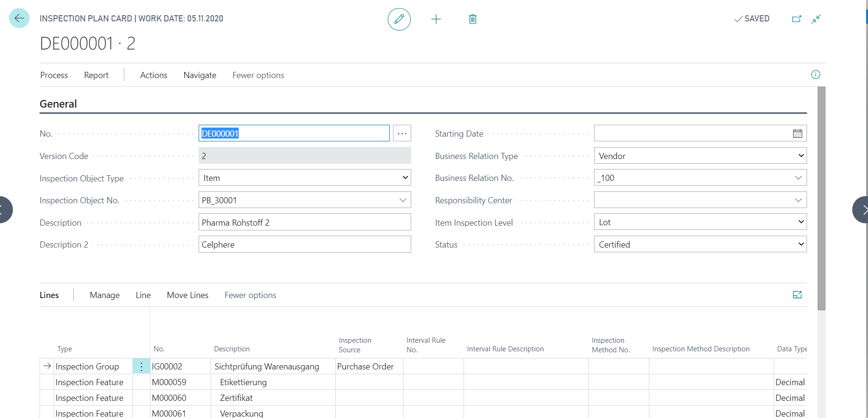Select Sichtprüfung Warenausgang description cell
Image resolution: width=868 pixels, height=418 pixels.
click(273, 367)
